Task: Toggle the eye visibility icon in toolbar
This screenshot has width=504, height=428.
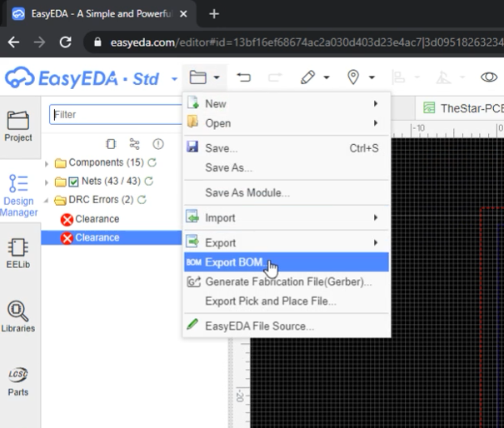Action: 489,77
